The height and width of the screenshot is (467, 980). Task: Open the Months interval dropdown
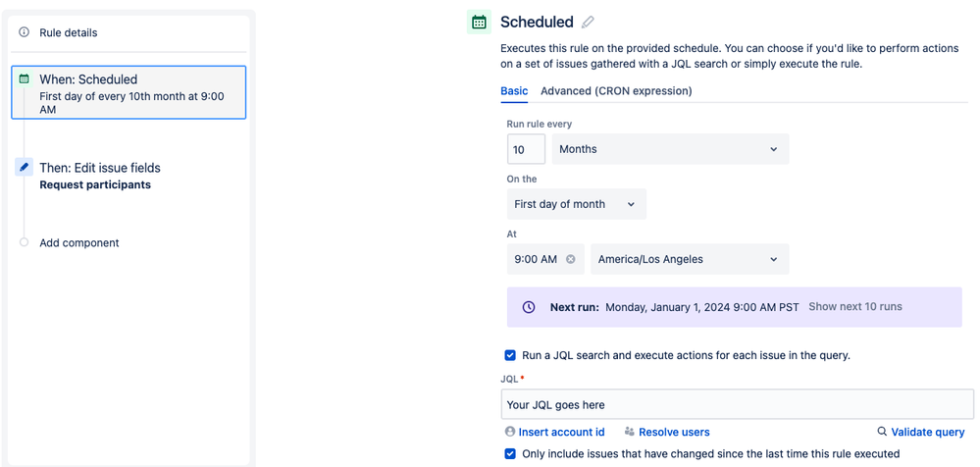click(x=670, y=149)
